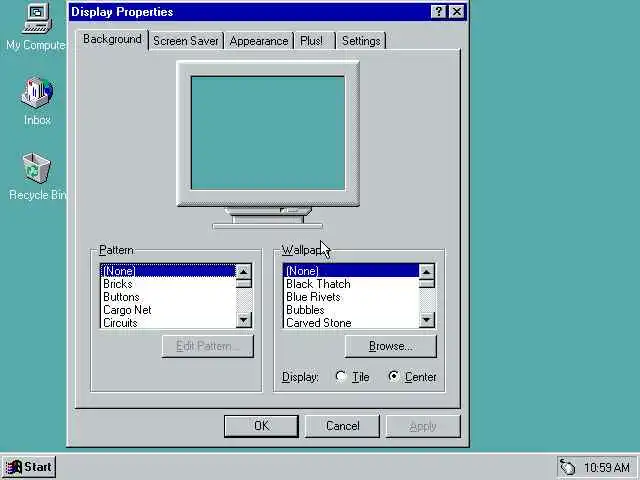The image size is (640, 480).
Task: Select the Recycle Bin desktop icon
Action: click(37, 176)
